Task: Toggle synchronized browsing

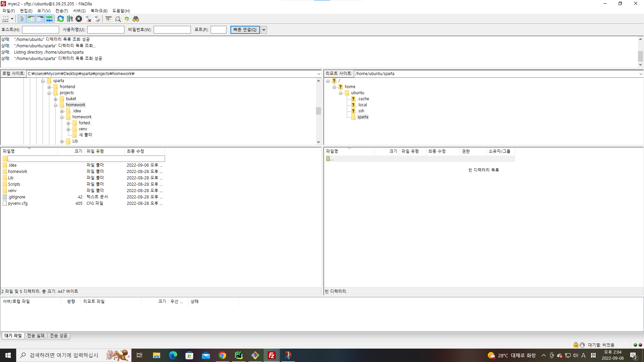Action: [127, 19]
